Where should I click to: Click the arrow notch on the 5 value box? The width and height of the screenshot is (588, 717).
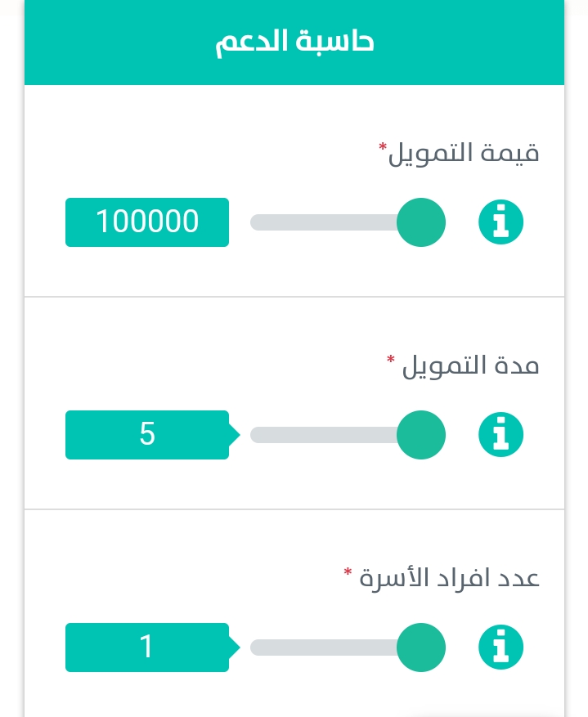[234, 434]
